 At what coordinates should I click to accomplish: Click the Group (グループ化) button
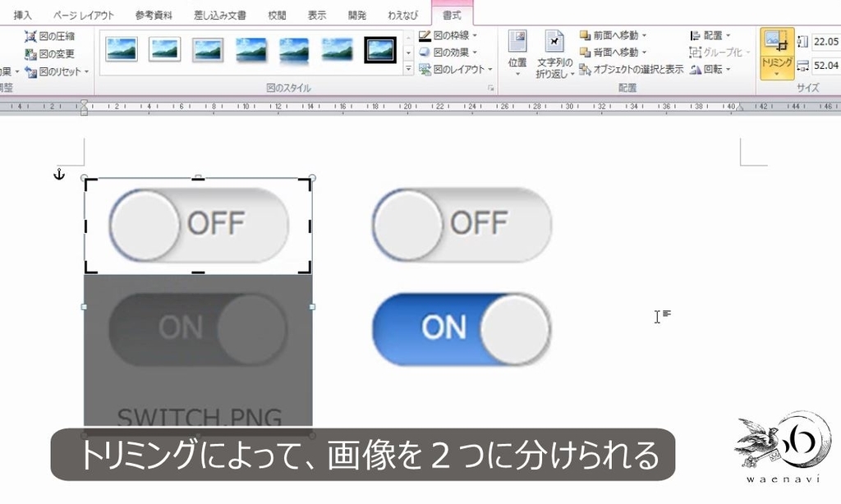tap(719, 53)
